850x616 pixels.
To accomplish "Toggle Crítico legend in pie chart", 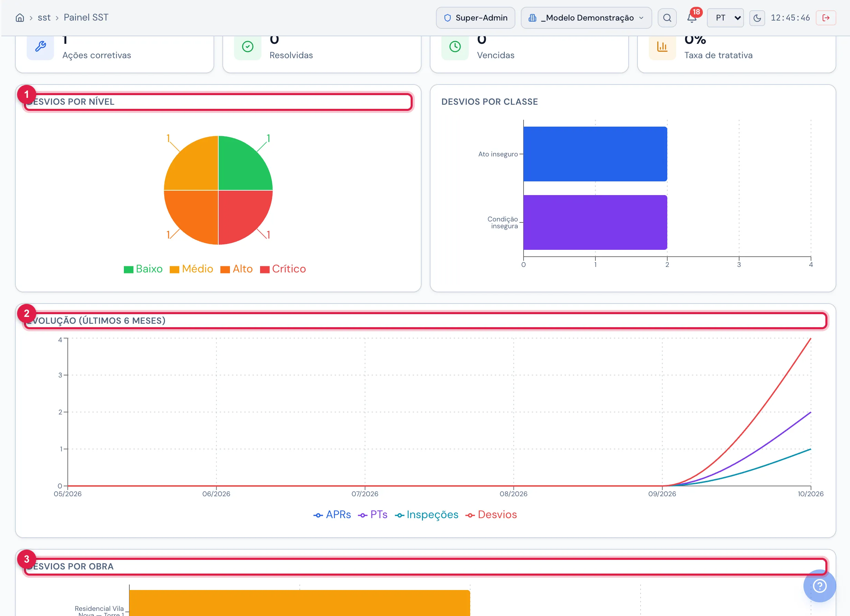I will coord(283,269).
